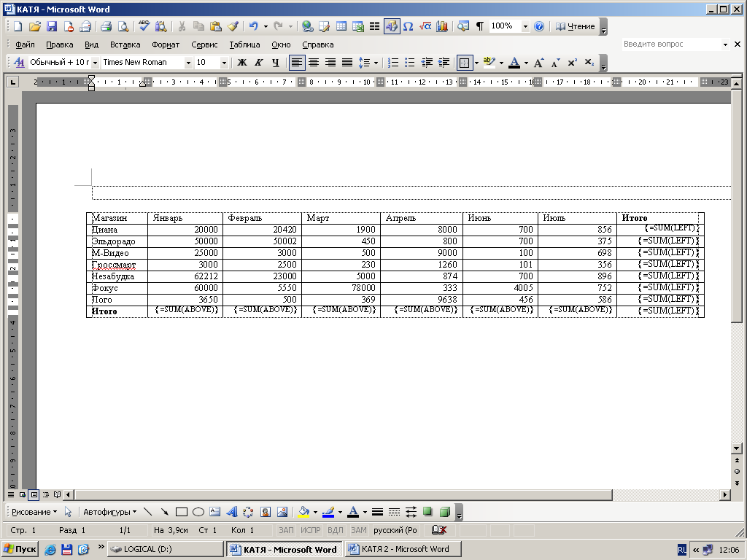Apply the highlight color marker button

[x=489, y=63]
